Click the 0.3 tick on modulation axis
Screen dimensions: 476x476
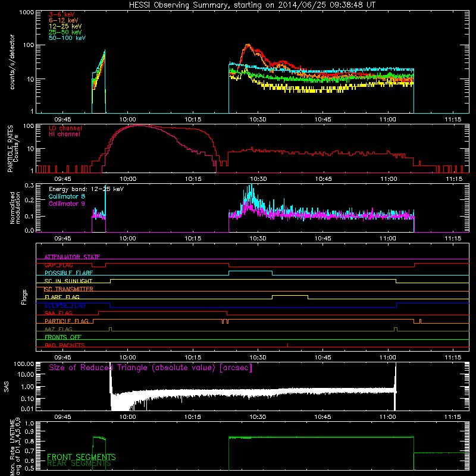29,185
